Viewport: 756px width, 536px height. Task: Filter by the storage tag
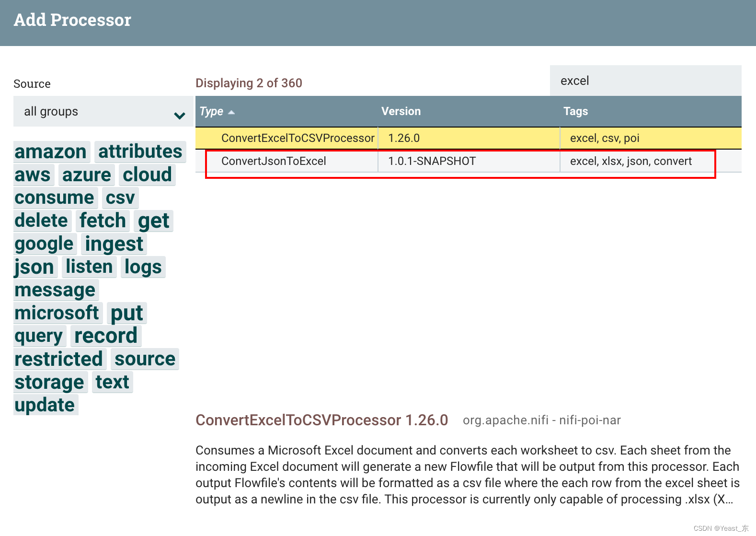(x=49, y=382)
